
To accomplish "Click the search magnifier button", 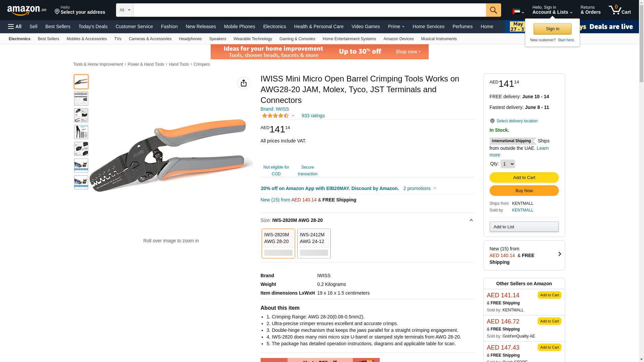I will click(x=493, y=10).
